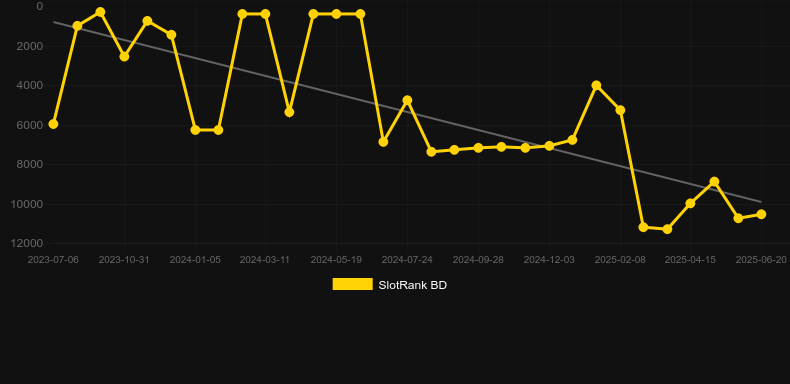
Task: Click the data point above 2024-01-05
Action: [195, 130]
